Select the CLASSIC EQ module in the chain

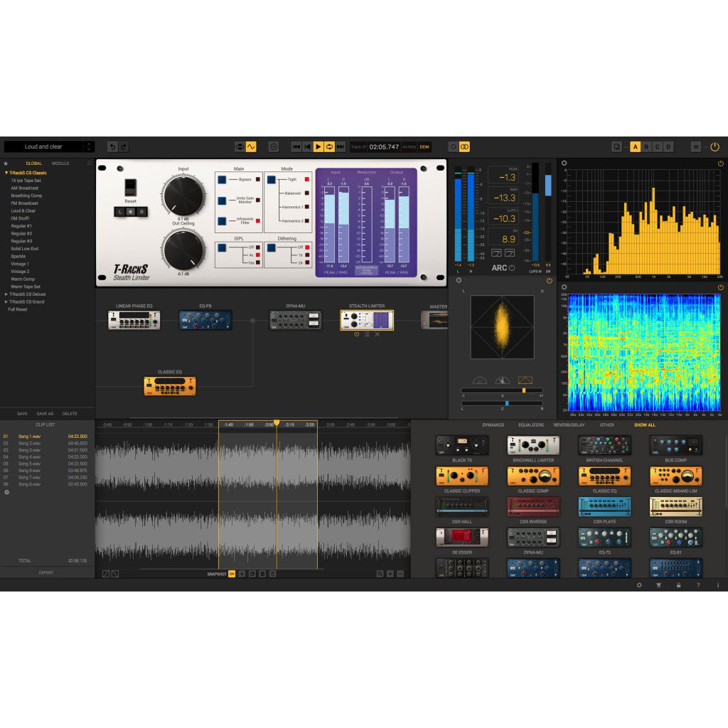[x=169, y=384]
